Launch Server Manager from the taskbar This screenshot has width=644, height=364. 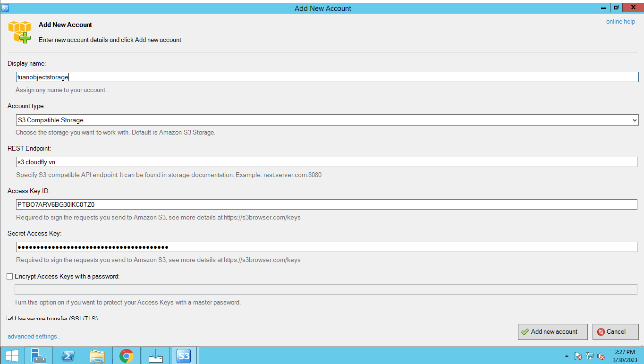(39, 356)
